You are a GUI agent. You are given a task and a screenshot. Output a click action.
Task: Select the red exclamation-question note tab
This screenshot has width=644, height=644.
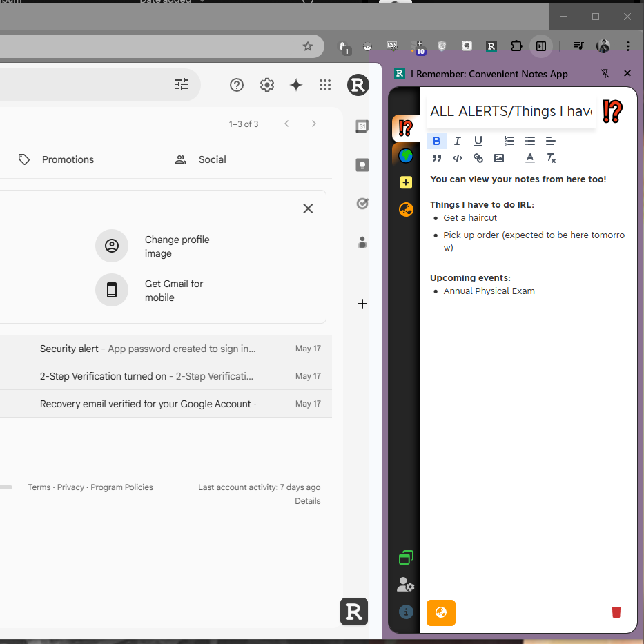[406, 128]
